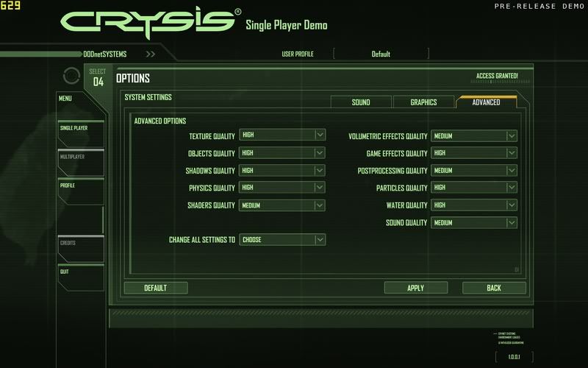The height and width of the screenshot is (368, 588).
Task: Click the 629 counter text
Action: 10,5
